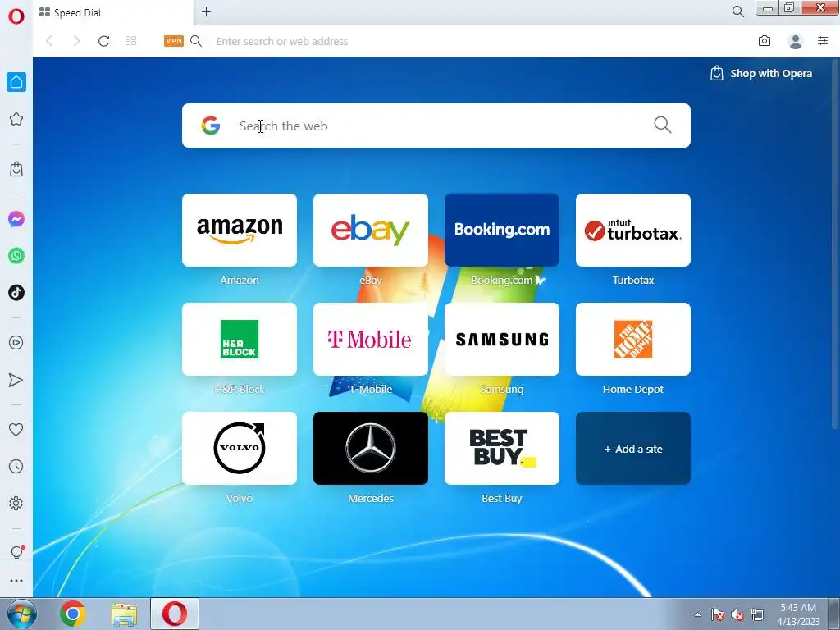Click the Add a site tile
This screenshot has height=630, width=840.
click(633, 449)
